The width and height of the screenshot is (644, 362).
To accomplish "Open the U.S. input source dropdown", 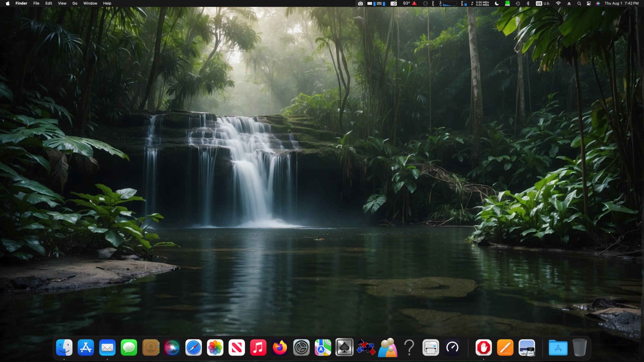I will (x=543, y=3).
